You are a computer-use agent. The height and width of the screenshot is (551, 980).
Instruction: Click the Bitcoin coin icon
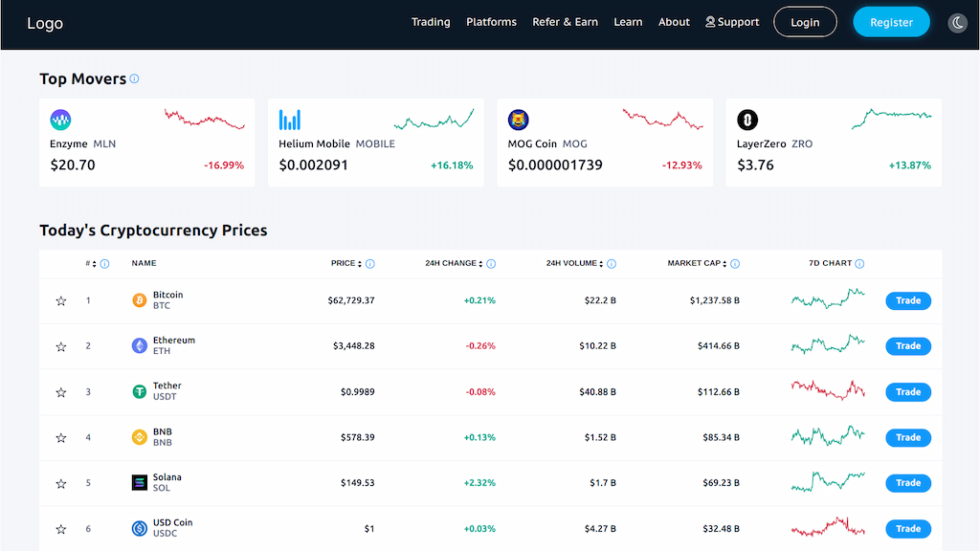pos(140,300)
